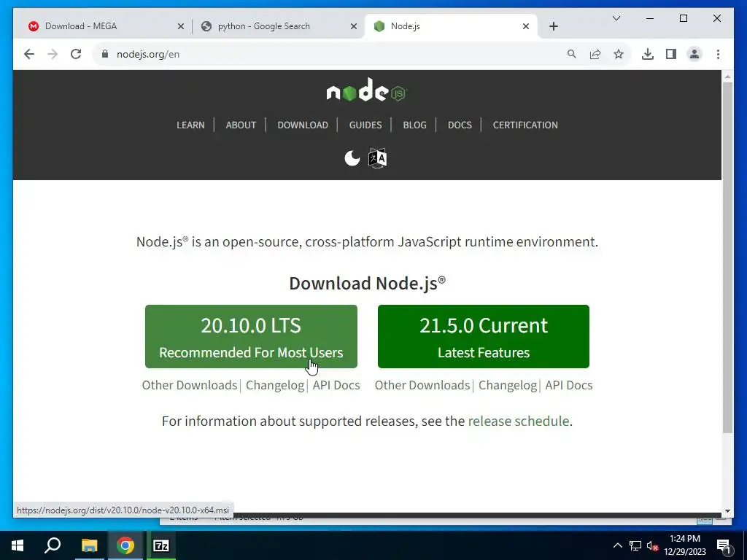Open the Chrome profile avatar
The width and height of the screenshot is (747, 560).
(x=694, y=54)
